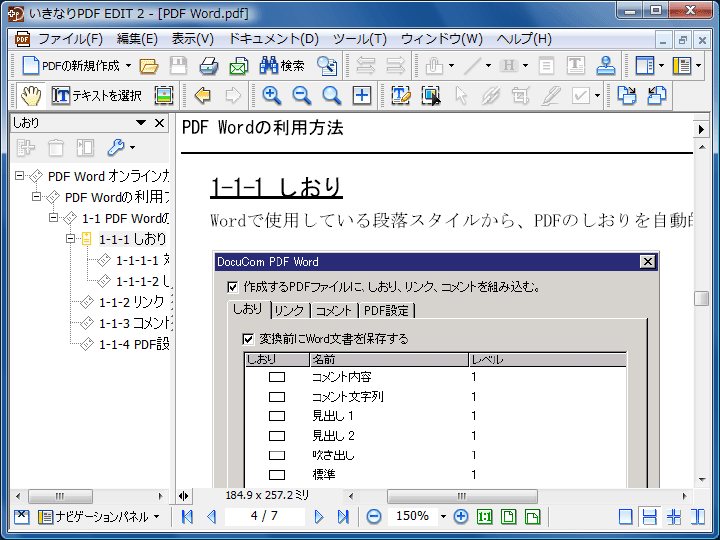The width and height of the screenshot is (720, 540).
Task: Click the zoom out magnifier icon
Action: [302, 96]
